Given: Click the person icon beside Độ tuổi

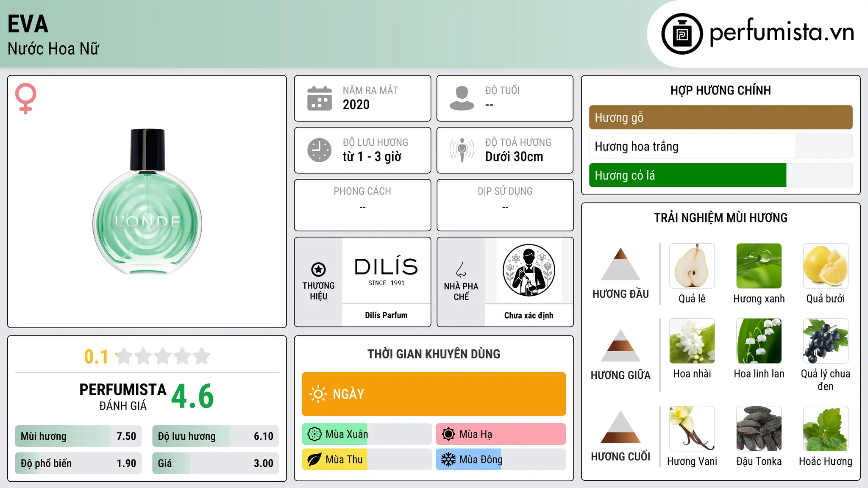Looking at the screenshot, I should 462,98.
